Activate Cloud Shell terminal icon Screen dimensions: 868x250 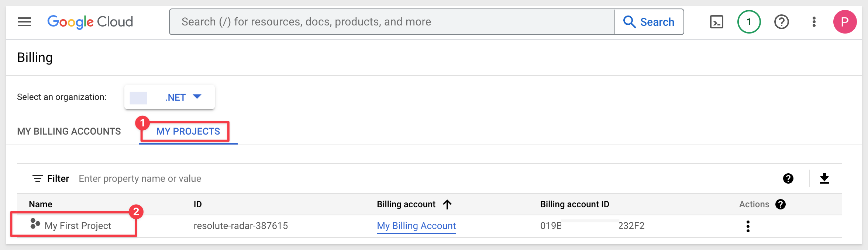coord(717,22)
